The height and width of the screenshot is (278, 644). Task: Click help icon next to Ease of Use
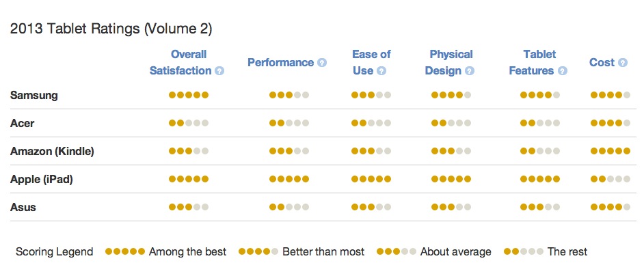click(x=381, y=70)
